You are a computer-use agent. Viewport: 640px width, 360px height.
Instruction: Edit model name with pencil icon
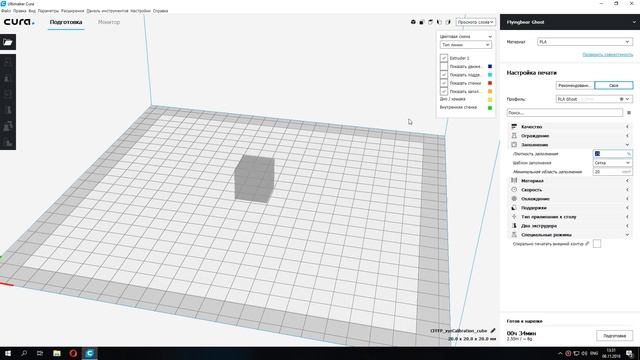coord(493,330)
